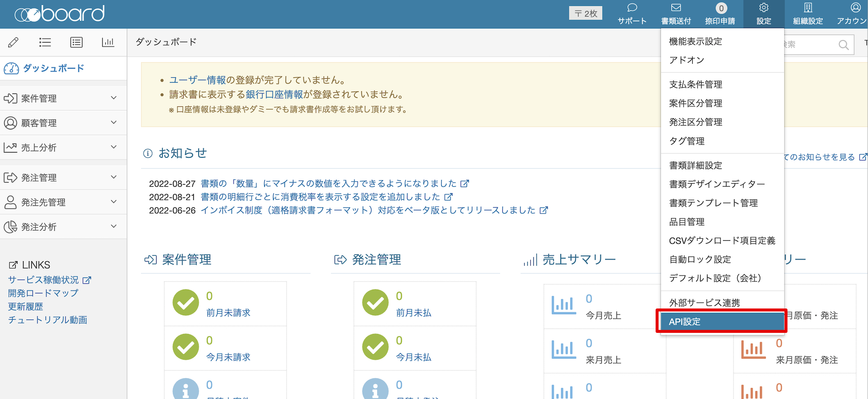Click the bulleted list icon in sidebar toolbar
Screen dimensions: 868x399
click(x=45, y=42)
